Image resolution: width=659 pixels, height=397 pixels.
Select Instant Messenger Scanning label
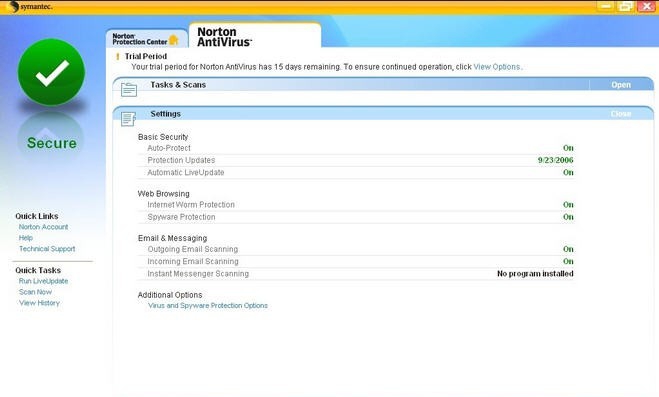click(198, 273)
